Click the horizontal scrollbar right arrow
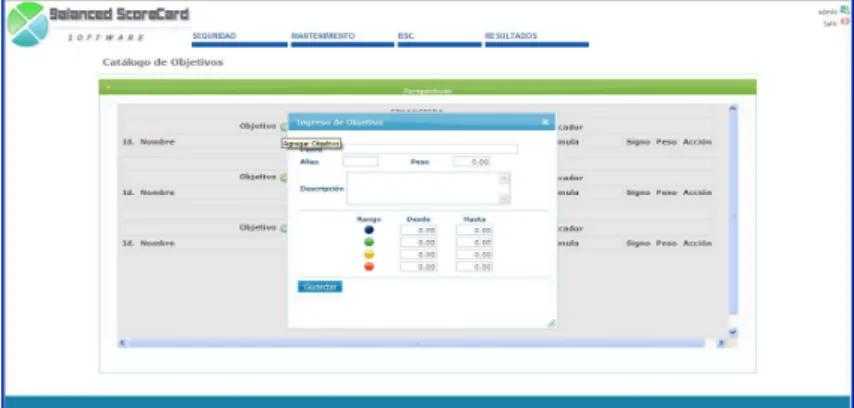Viewport: 854px width, 408px height. pyautogui.click(x=721, y=343)
